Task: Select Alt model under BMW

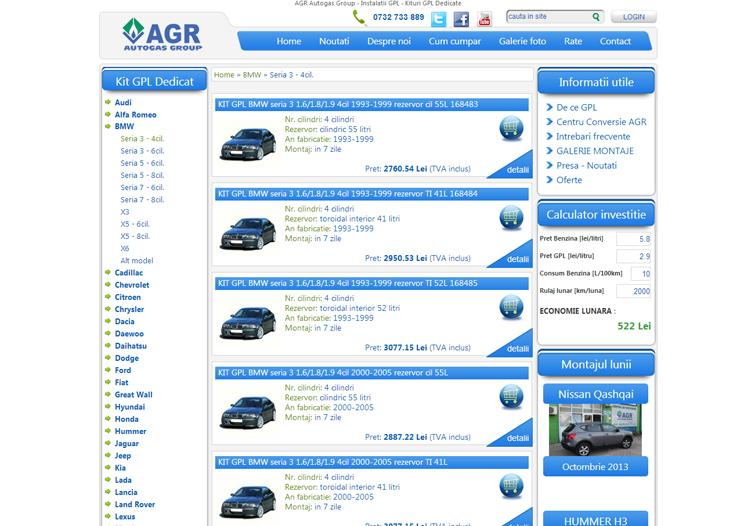Action: click(137, 260)
